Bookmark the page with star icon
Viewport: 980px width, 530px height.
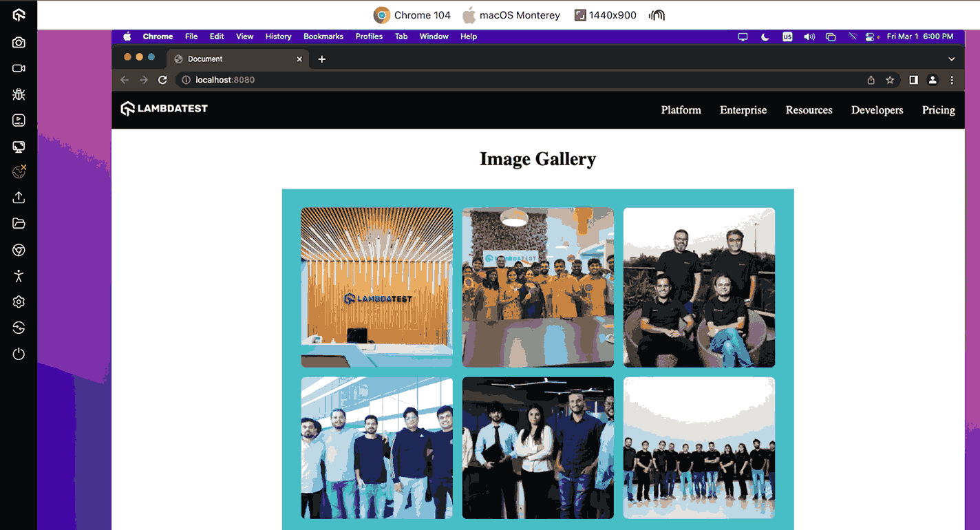pos(890,80)
